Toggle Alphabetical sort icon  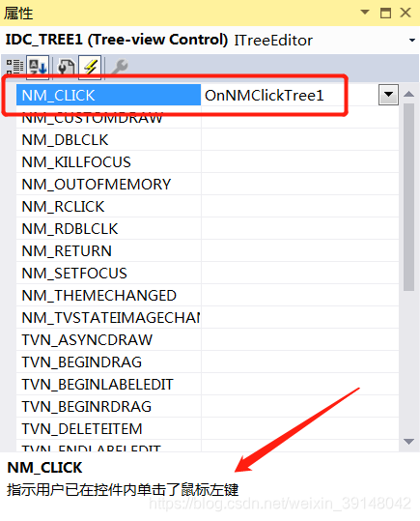click(x=38, y=67)
